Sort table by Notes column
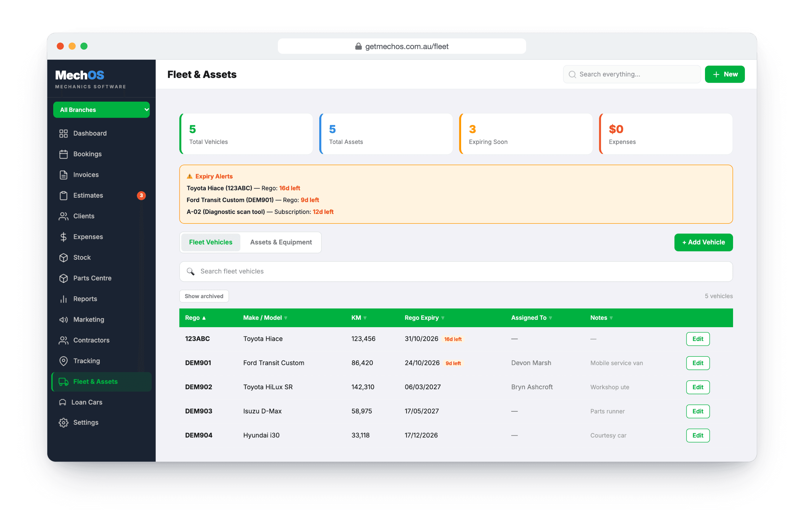 tap(601, 318)
